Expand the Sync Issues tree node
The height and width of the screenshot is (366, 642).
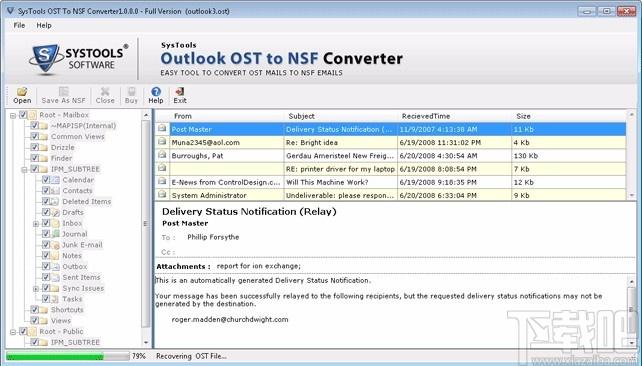tap(36, 289)
